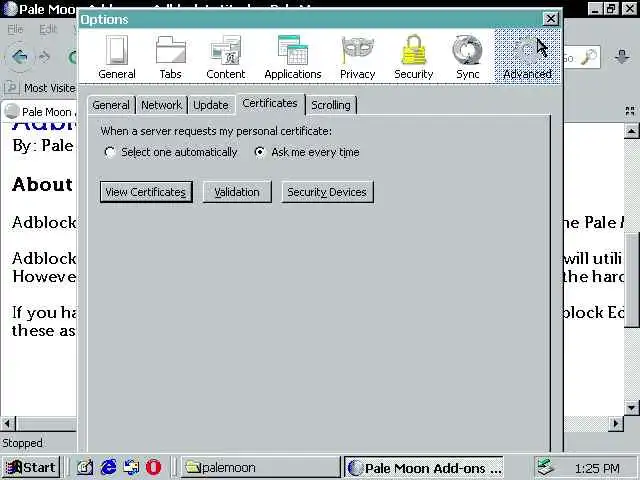Click the Security Devices button
The width and height of the screenshot is (640, 480).
click(x=327, y=192)
